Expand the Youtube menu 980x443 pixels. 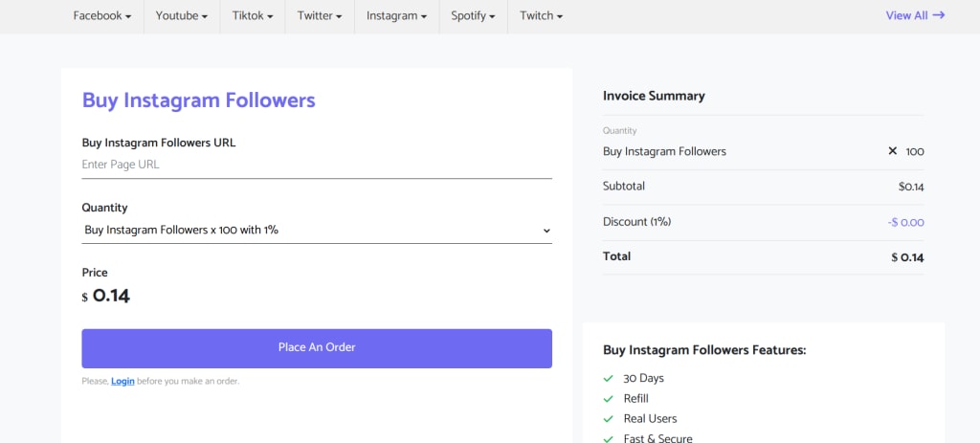click(x=181, y=16)
